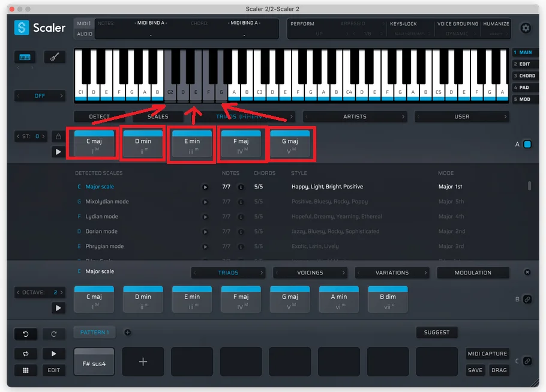Undo the last action
546x392 pixels.
pos(25,334)
